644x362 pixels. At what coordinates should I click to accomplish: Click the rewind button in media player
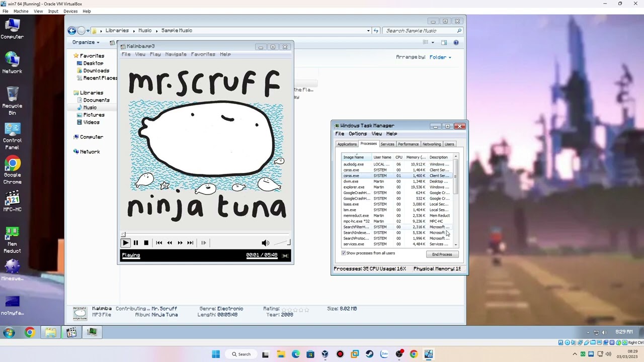pyautogui.click(x=170, y=243)
